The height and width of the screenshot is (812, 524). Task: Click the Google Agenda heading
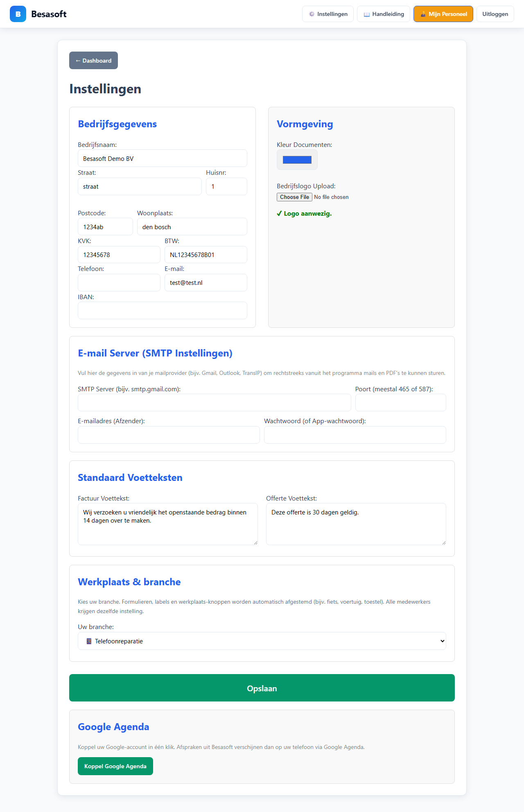(x=113, y=727)
